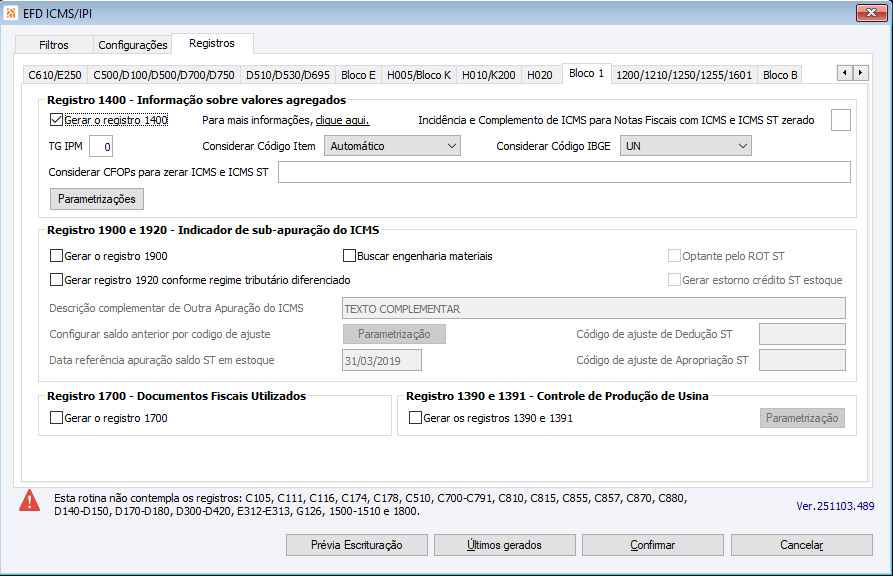Click Parametrização for saldo anterior
893x576 pixels.
click(x=394, y=334)
